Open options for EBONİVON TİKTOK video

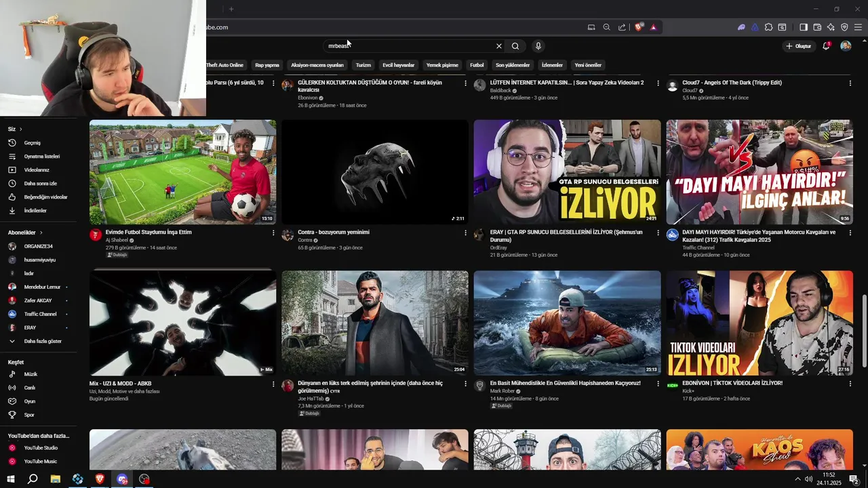(850, 384)
